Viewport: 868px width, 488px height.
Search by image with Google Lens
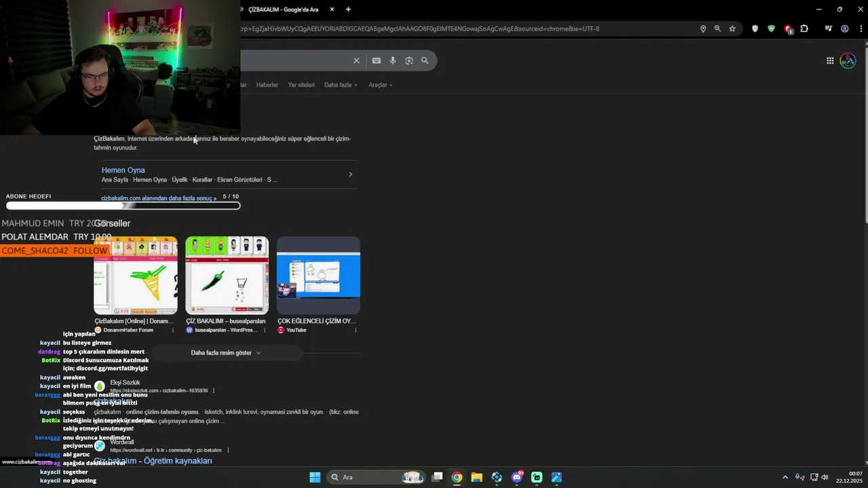(409, 60)
